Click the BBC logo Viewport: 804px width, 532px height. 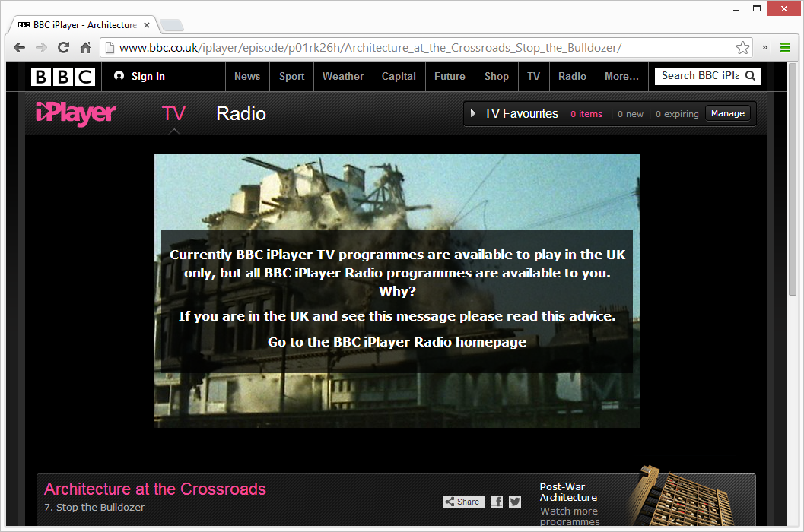63,76
